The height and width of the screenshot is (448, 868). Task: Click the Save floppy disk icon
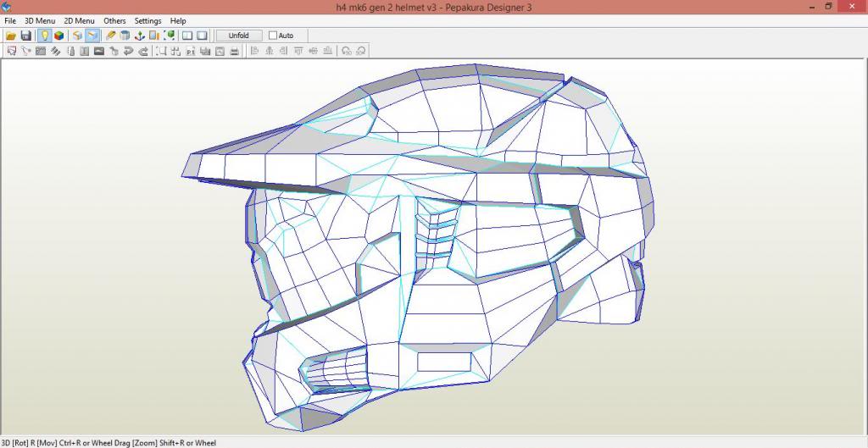[25, 36]
